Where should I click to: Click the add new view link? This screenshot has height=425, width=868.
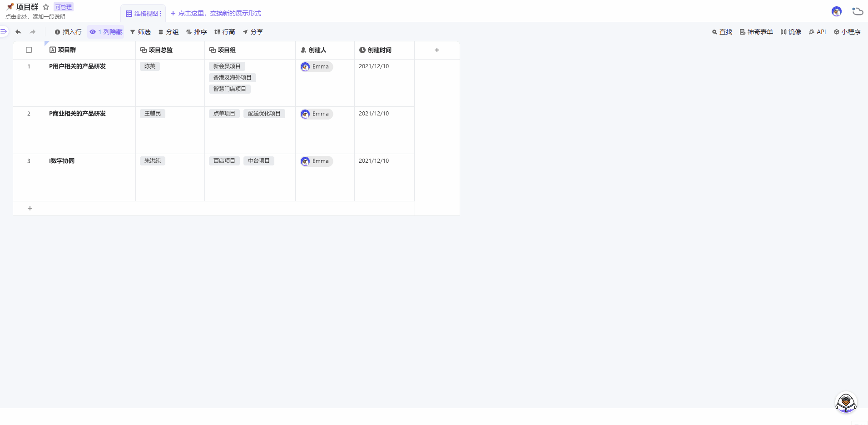tap(216, 13)
